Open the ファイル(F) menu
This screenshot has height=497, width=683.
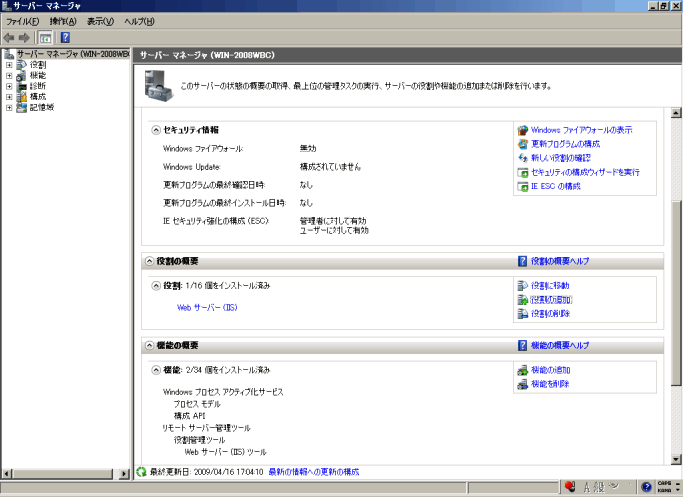(x=22, y=21)
